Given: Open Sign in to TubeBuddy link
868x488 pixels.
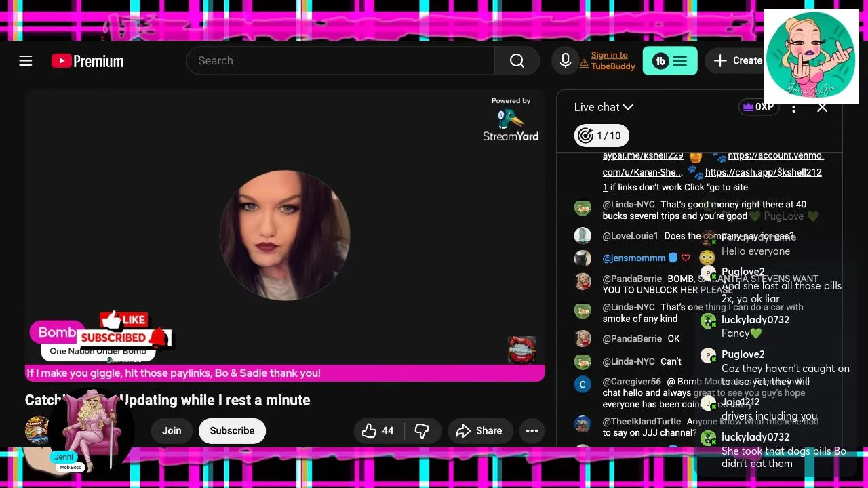Looking at the screenshot, I should [612, 61].
